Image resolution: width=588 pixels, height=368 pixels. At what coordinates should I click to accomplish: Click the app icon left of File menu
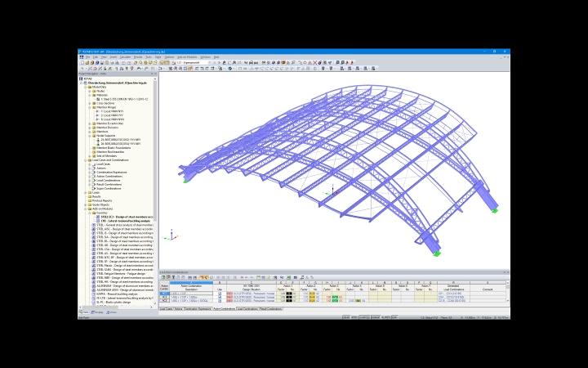click(x=82, y=57)
